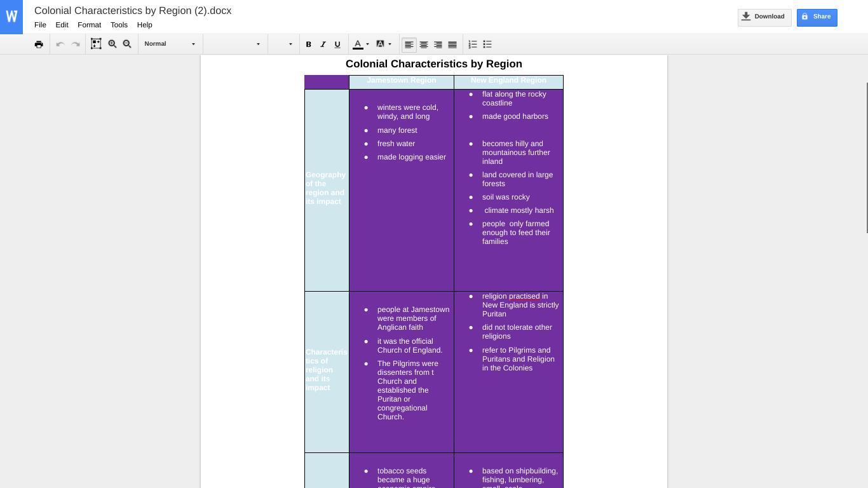Click 'religion practised in New England' text
868x488 pixels.
520,305
